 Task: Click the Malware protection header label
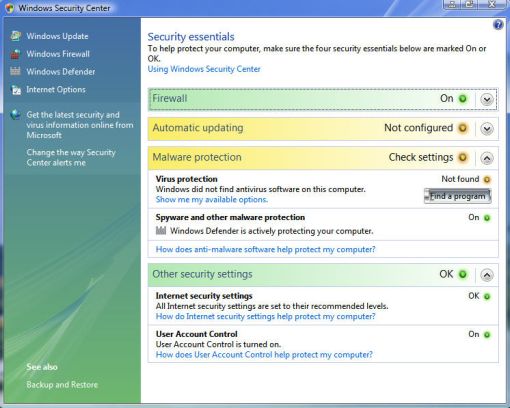197,157
